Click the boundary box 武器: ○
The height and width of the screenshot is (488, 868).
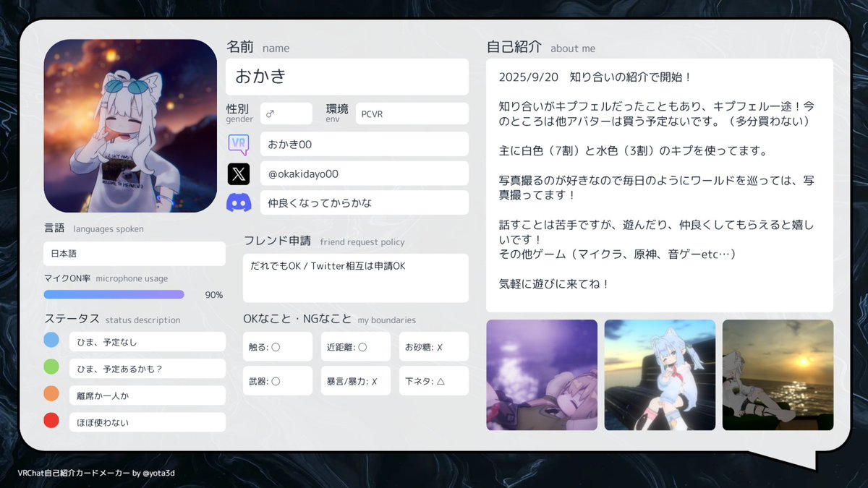click(x=278, y=380)
